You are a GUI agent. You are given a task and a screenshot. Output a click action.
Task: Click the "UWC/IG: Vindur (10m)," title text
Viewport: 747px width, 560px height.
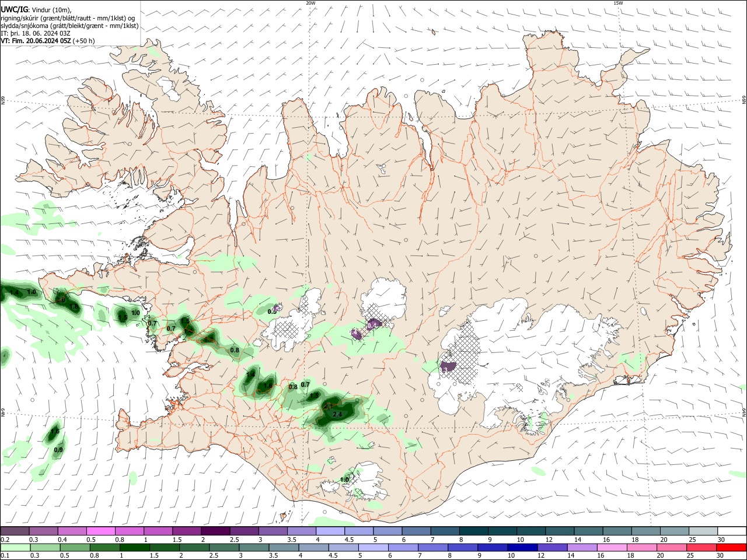click(36, 10)
